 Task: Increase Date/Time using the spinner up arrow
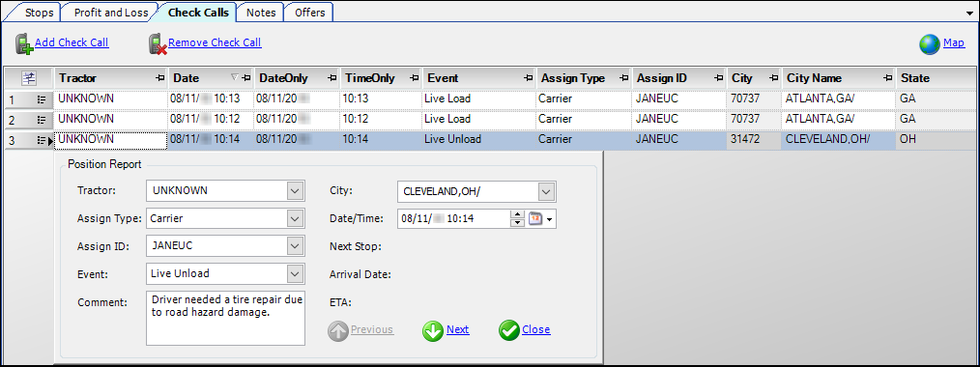tap(517, 214)
